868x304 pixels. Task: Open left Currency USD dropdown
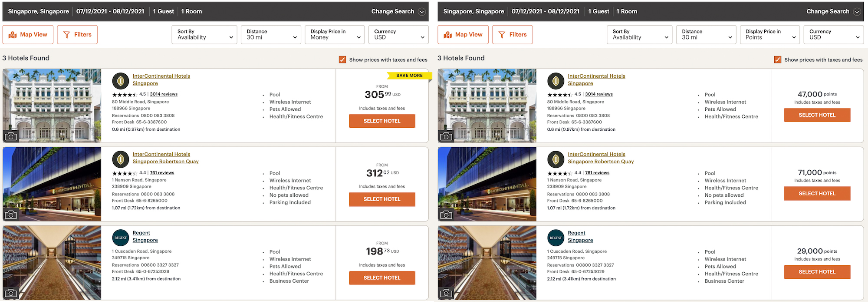pos(398,35)
